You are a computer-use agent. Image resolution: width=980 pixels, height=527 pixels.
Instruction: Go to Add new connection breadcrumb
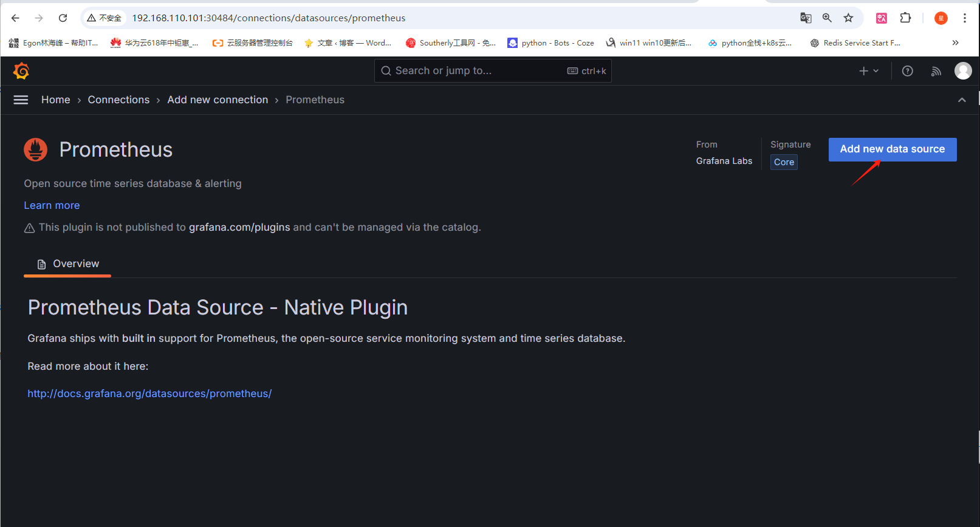coord(218,100)
